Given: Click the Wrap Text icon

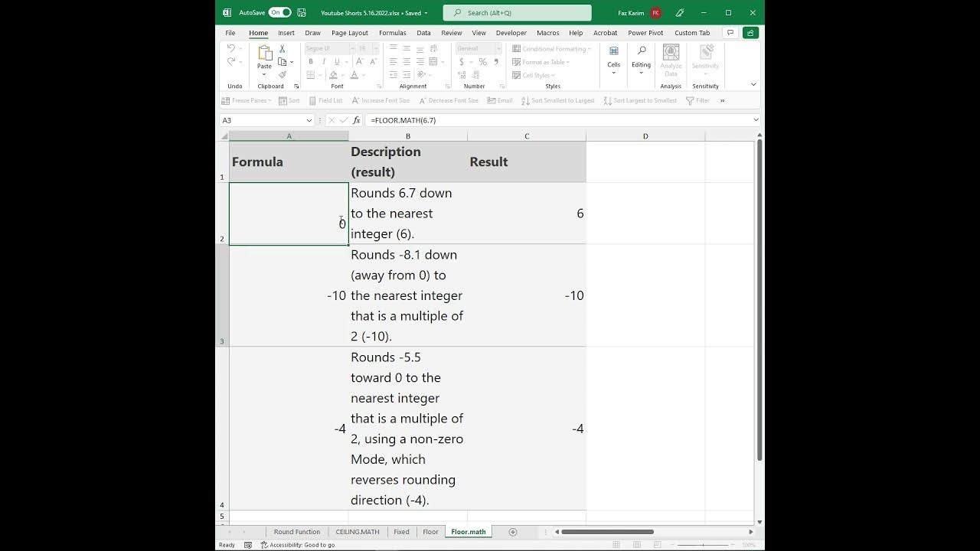Looking at the screenshot, I should pos(433,49).
